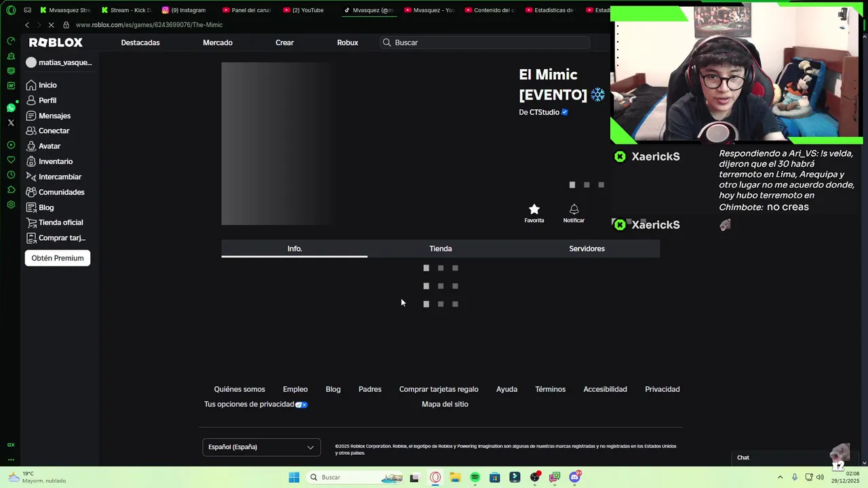Switch to Servidores tab
Viewport: 868px width, 488px height.
[x=587, y=249]
